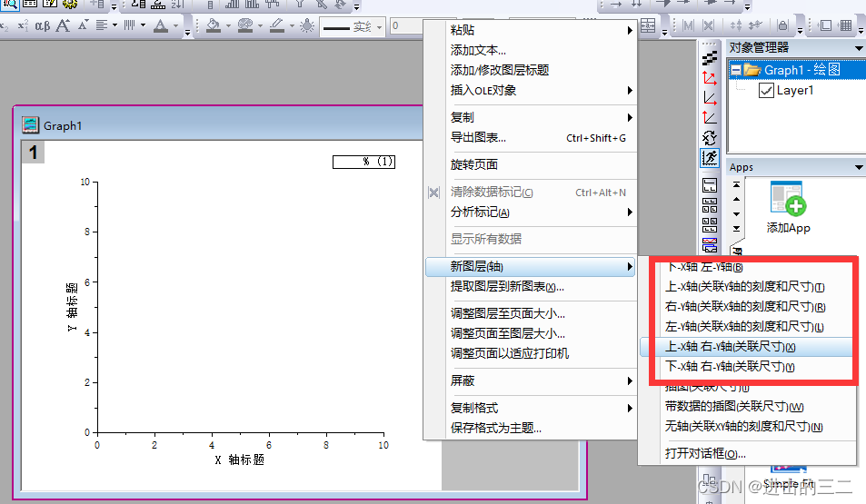Open the pattern color dropdown arrow
This screenshot has height=504, width=866.
point(260,25)
